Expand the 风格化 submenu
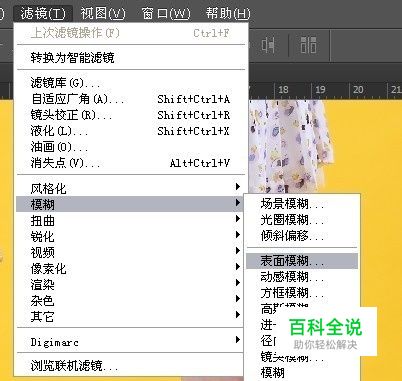This screenshot has width=402, height=381. point(131,188)
